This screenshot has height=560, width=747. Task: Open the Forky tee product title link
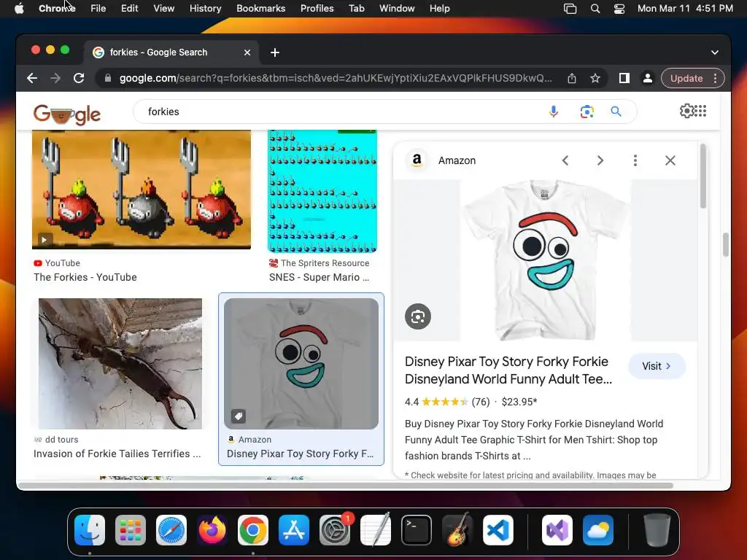point(508,370)
